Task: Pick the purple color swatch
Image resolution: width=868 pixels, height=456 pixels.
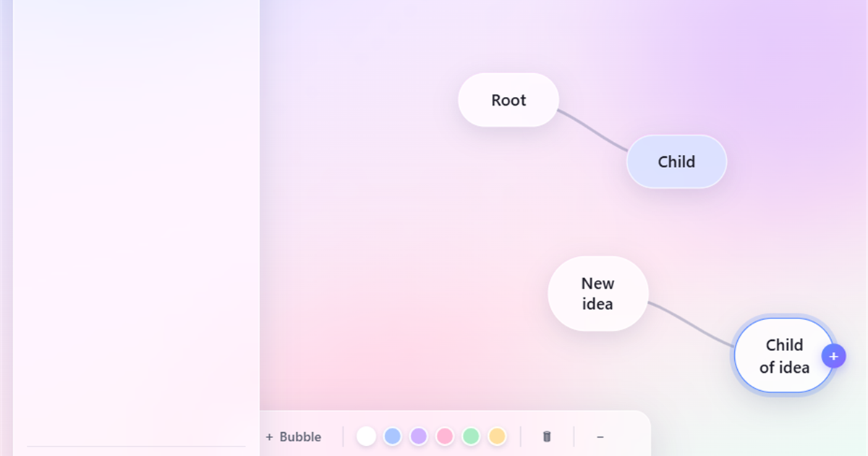Action: point(419,436)
